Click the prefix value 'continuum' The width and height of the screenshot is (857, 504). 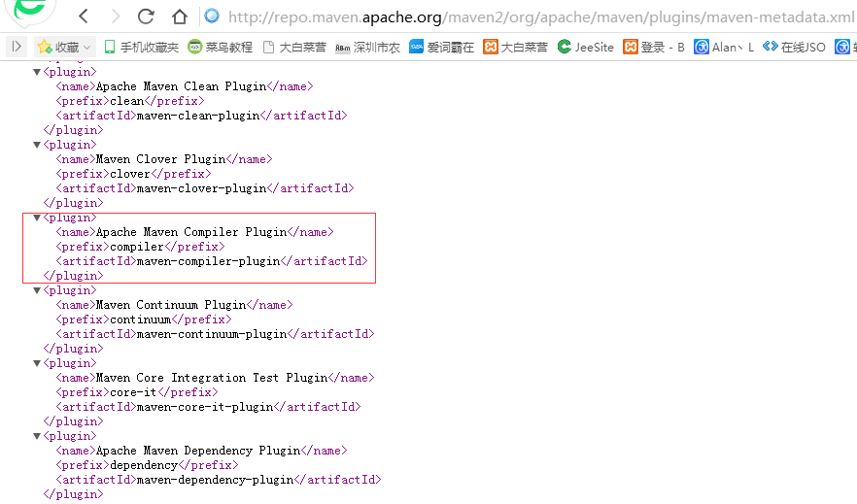[x=141, y=319]
